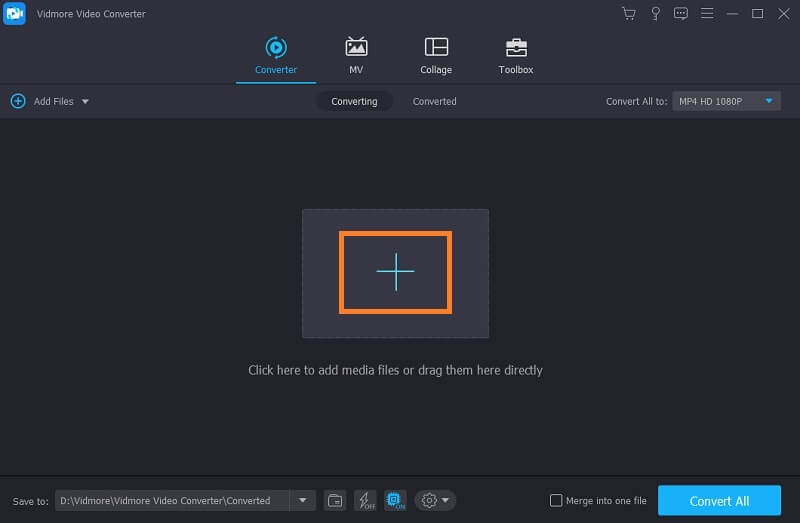Expand the Add Files dropdown arrow

coord(85,102)
